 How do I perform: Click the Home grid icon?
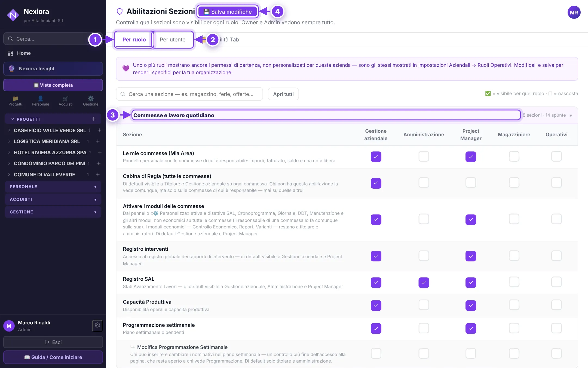(10, 53)
